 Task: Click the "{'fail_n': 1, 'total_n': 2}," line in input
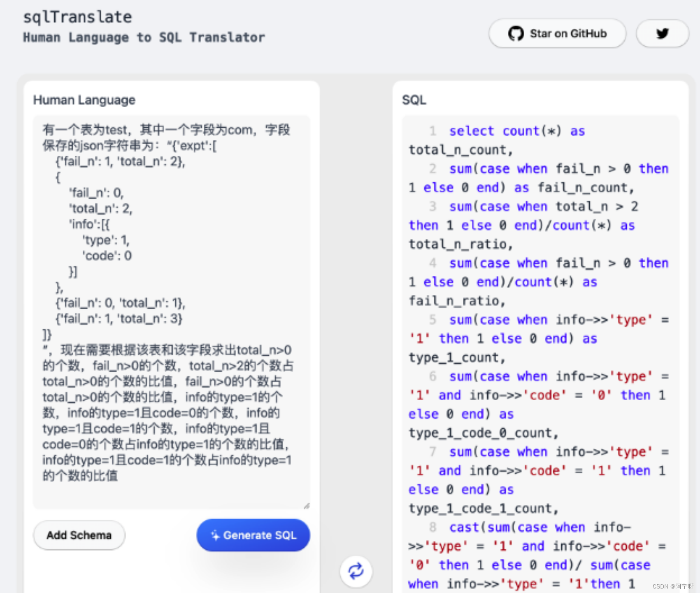pos(121,161)
